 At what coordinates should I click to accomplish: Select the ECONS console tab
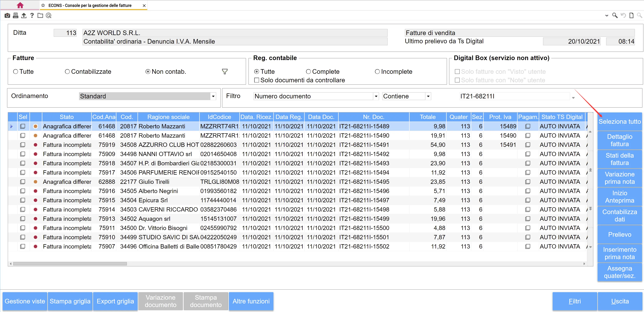tap(90, 5)
